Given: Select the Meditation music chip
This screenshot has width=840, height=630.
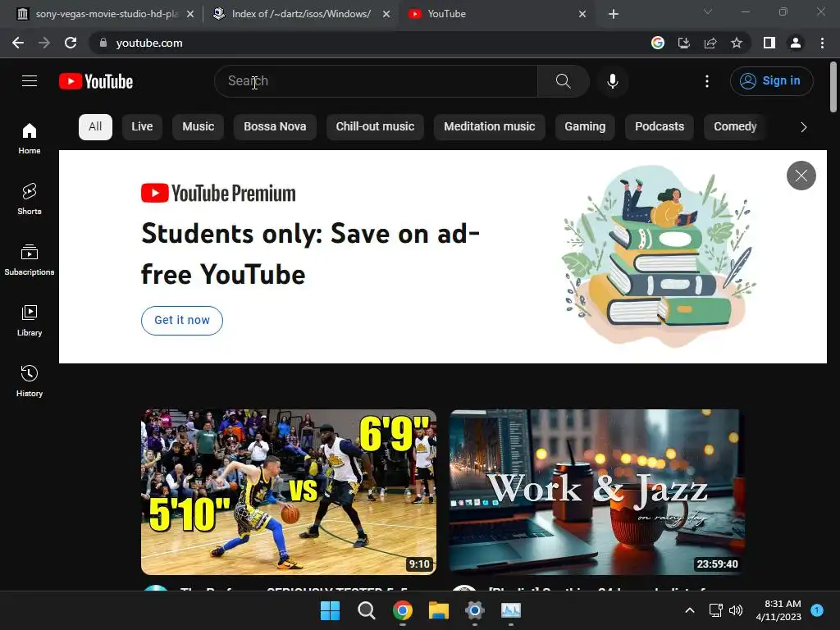Looking at the screenshot, I should click(x=489, y=127).
